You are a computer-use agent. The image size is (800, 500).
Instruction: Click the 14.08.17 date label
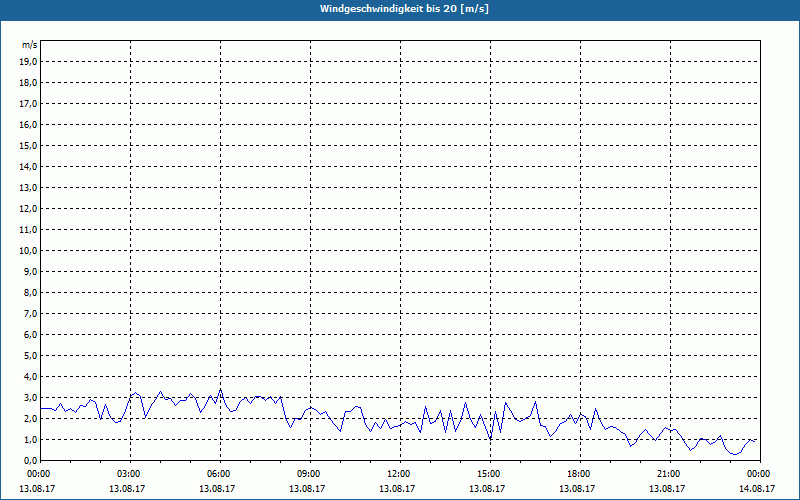tap(757, 489)
